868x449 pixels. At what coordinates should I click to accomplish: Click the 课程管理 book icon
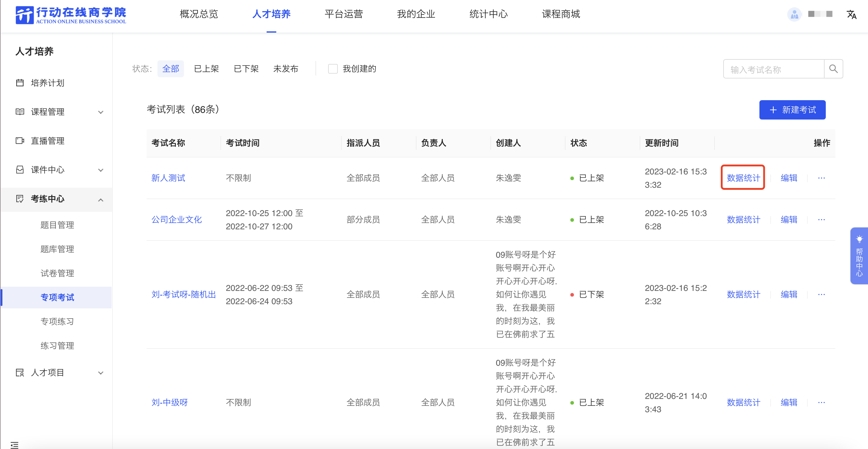[x=20, y=112]
